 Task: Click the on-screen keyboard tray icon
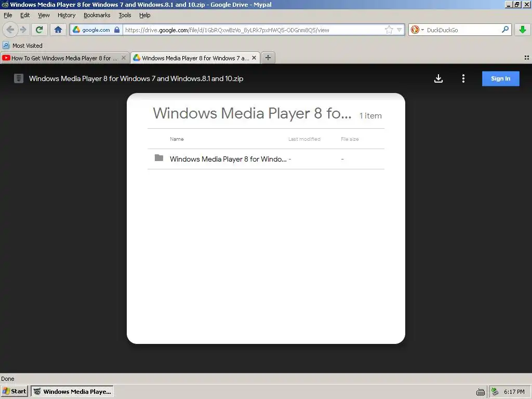(481, 392)
